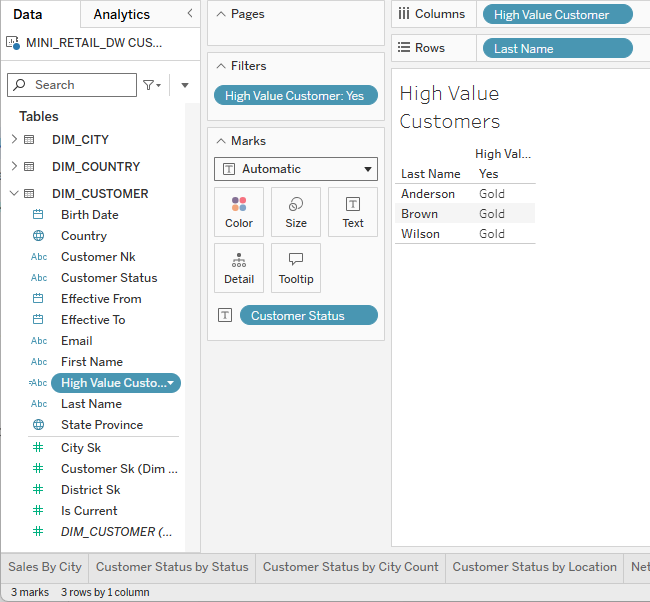
Task: Click the filter icon next to Search
Action: coord(151,85)
